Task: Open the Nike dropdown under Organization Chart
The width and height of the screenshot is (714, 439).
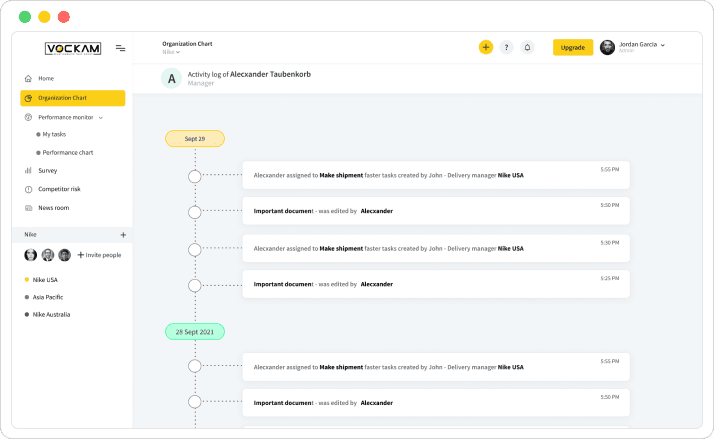Action: [x=172, y=52]
